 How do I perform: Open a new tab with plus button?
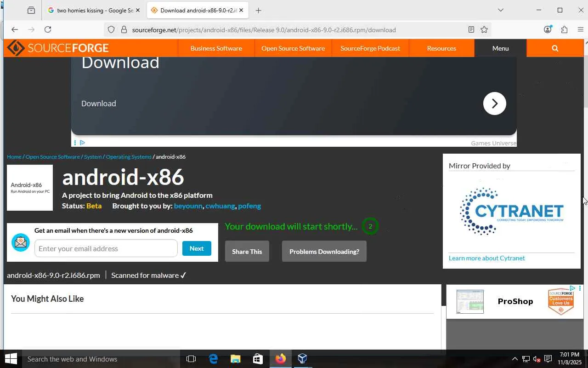[x=259, y=10]
